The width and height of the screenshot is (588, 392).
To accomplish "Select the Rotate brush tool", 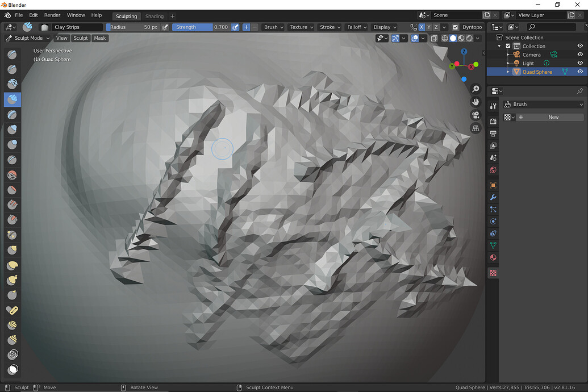I will click(x=12, y=340).
